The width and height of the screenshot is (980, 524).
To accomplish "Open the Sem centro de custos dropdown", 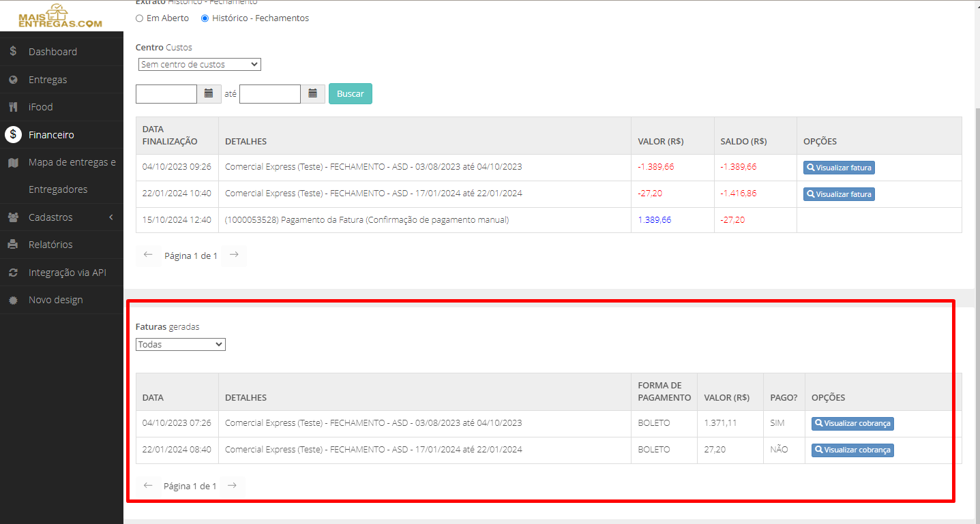I will coord(198,64).
